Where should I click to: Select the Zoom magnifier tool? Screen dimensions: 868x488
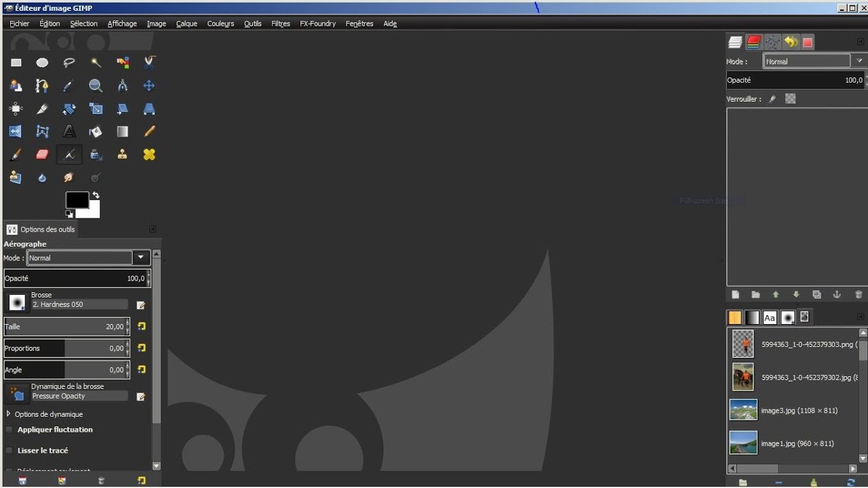coord(96,86)
